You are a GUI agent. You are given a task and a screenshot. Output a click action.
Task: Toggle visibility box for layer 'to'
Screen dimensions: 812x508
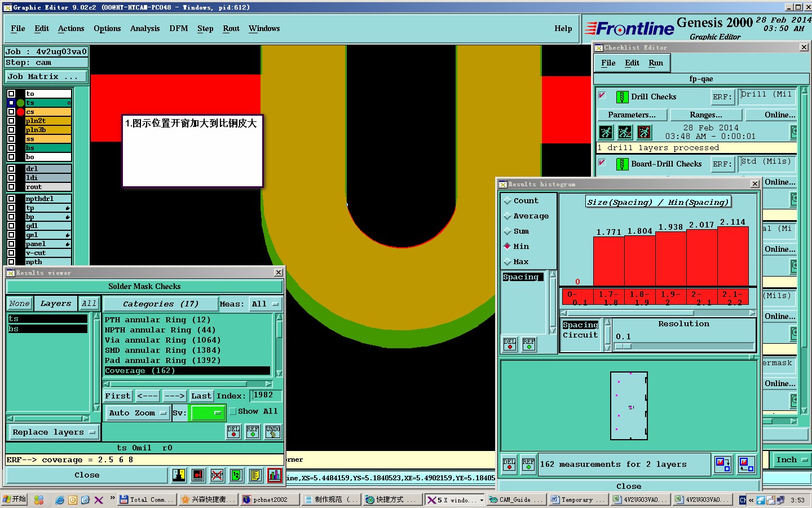pyautogui.click(x=11, y=94)
